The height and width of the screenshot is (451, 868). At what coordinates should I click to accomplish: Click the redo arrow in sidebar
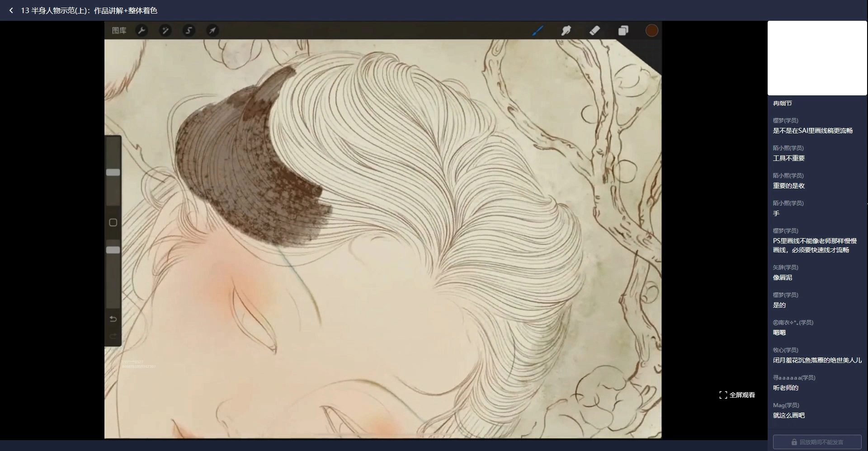point(113,336)
